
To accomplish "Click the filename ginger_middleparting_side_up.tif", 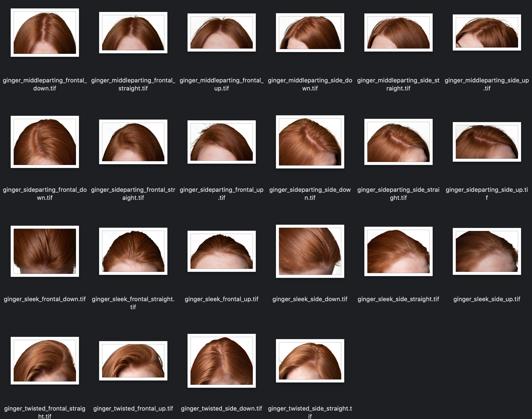I will 487,84.
